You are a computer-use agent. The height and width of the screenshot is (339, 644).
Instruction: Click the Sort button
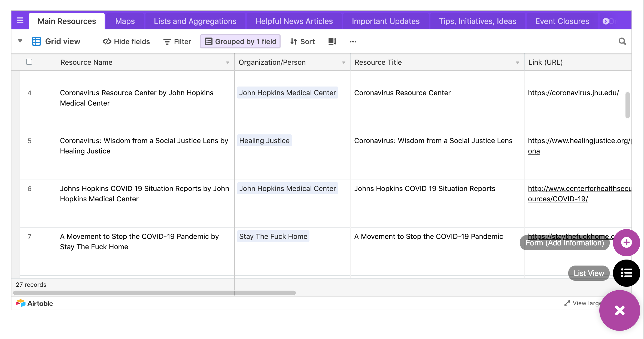[302, 41]
